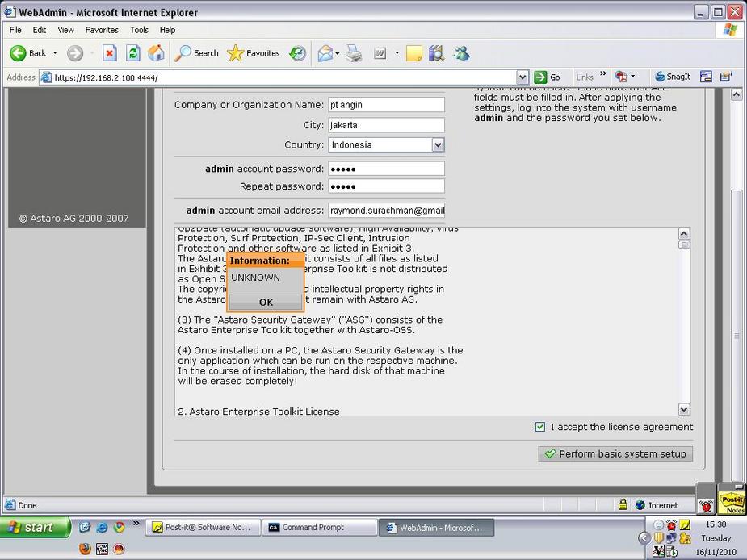Screen dimensions: 747x560
Task: Open the VNC icon in Quick Launch
Action: (102, 549)
